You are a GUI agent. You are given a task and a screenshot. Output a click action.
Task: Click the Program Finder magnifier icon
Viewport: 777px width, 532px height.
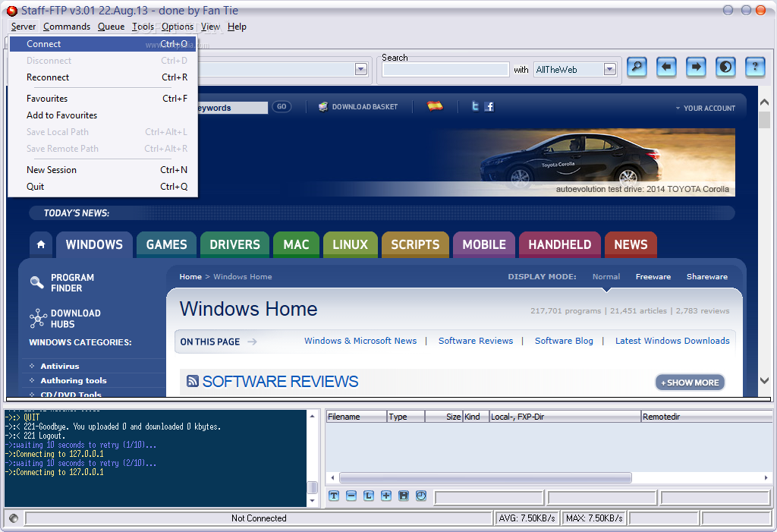click(x=36, y=282)
